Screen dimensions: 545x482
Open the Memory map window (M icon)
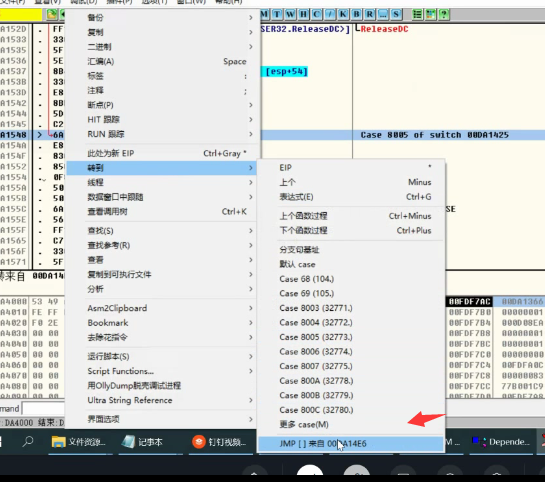tap(264, 14)
